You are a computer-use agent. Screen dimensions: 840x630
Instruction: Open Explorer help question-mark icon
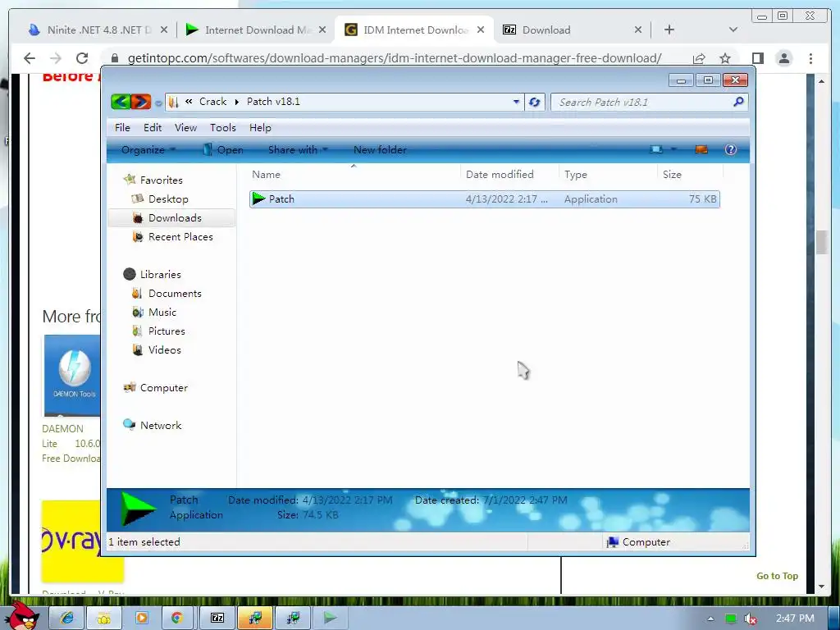pos(731,149)
